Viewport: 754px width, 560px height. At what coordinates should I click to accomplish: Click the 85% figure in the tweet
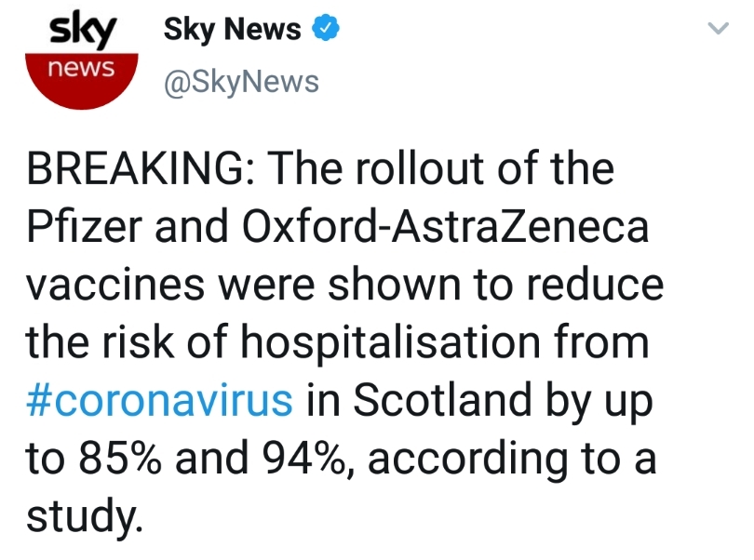pyautogui.click(x=120, y=458)
